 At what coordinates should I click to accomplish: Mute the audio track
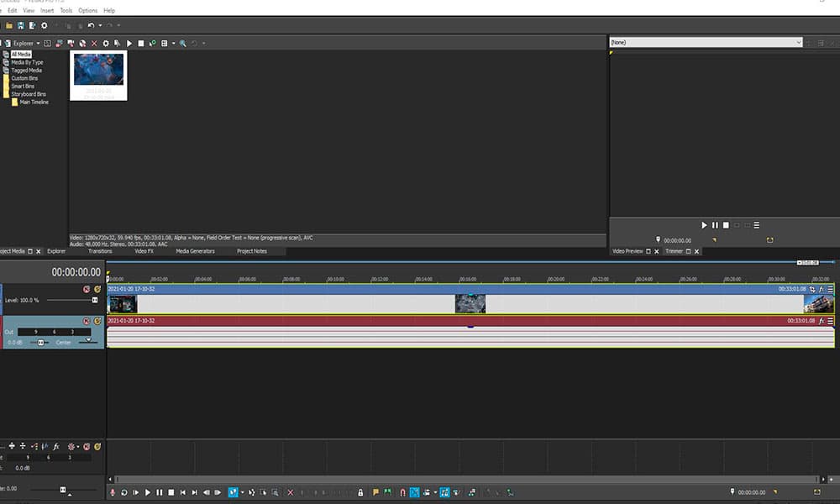tap(87, 321)
